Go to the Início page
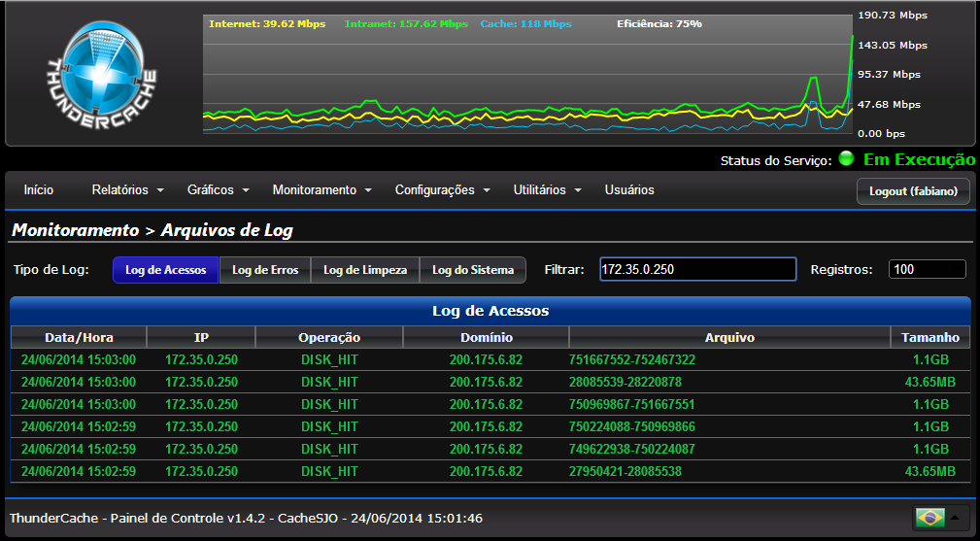 (39, 190)
